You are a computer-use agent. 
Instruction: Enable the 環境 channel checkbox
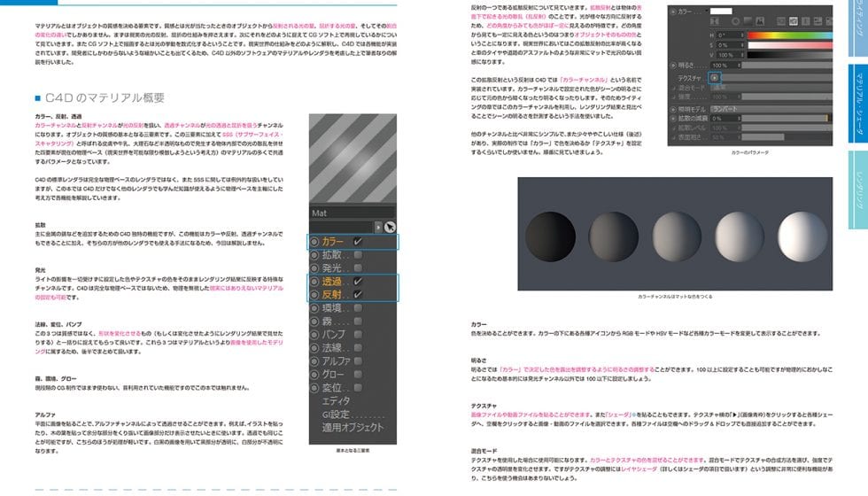coord(358,308)
